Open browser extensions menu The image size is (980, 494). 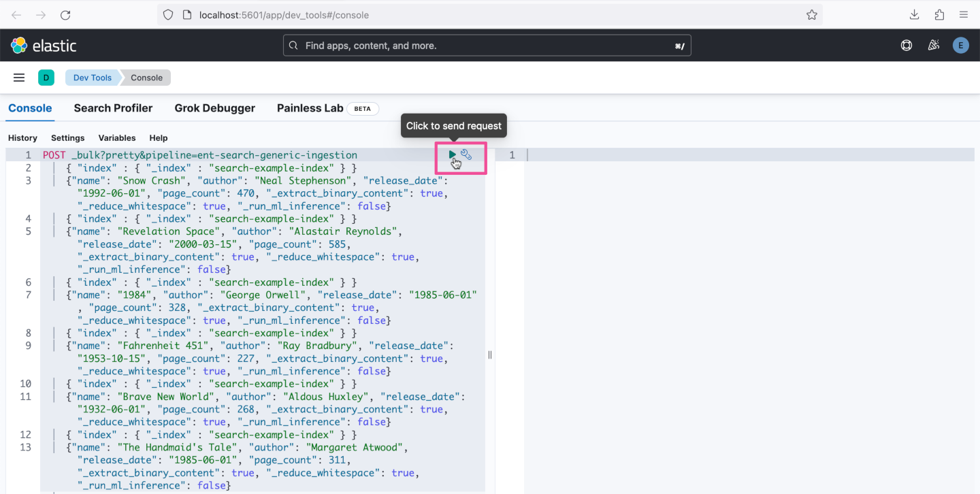click(939, 15)
